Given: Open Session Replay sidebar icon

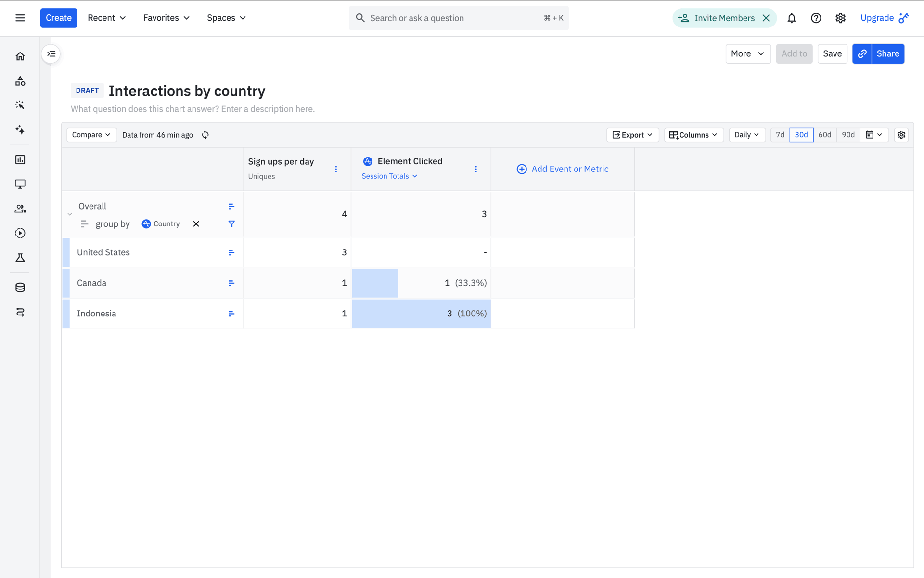Looking at the screenshot, I should (20, 233).
